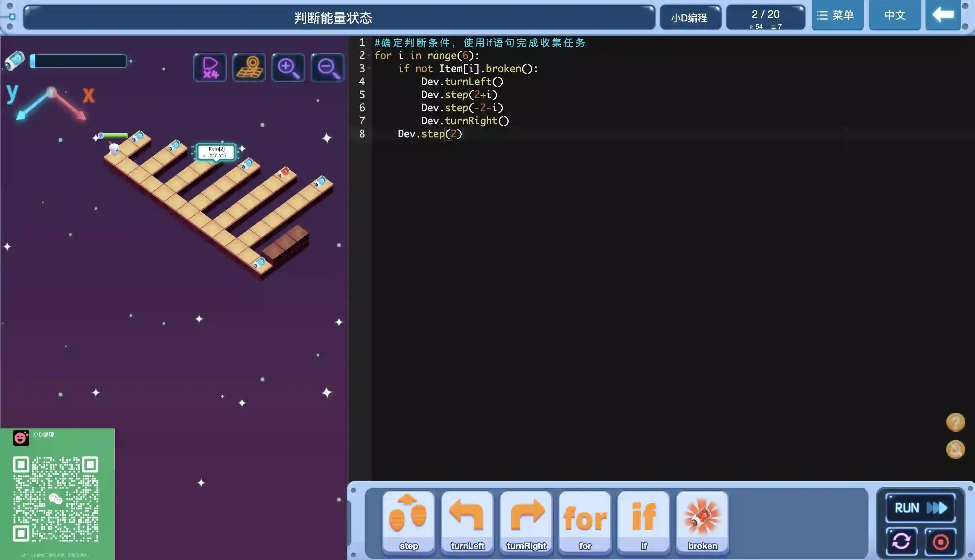The height and width of the screenshot is (560, 975).
Task: Toggle the sound mute bell icon
Action: [x=955, y=449]
